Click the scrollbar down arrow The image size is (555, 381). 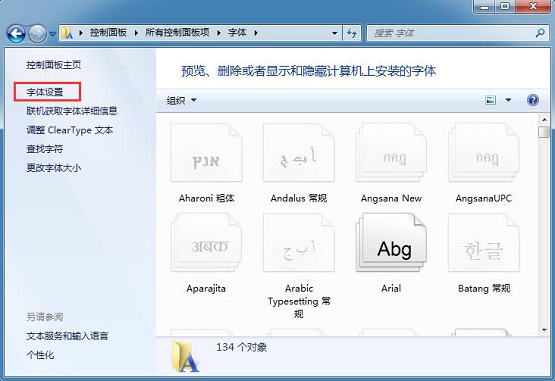coord(544,330)
